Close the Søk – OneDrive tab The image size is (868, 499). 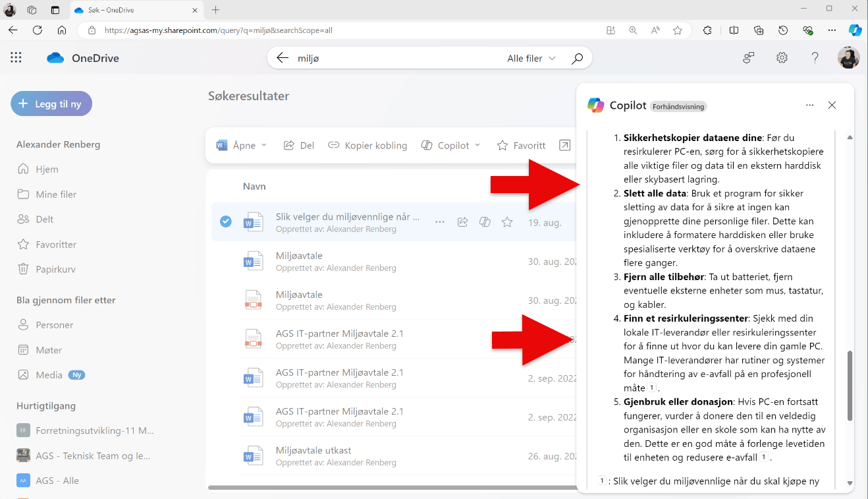point(194,10)
